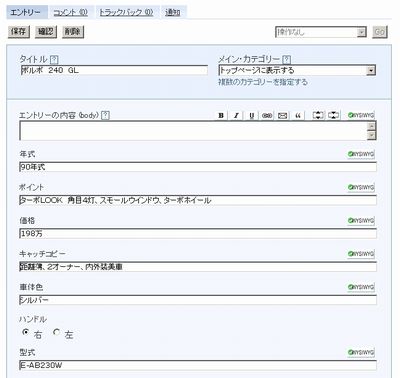Image resolution: width=400 pixels, height=378 pixels.
Task: Click the 削除 delete button
Action: tap(73, 32)
